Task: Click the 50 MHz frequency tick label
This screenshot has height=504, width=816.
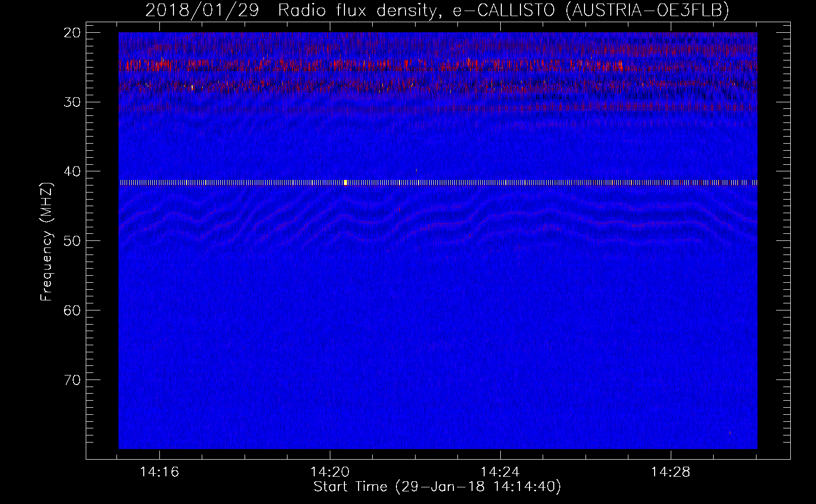Action: tap(73, 241)
